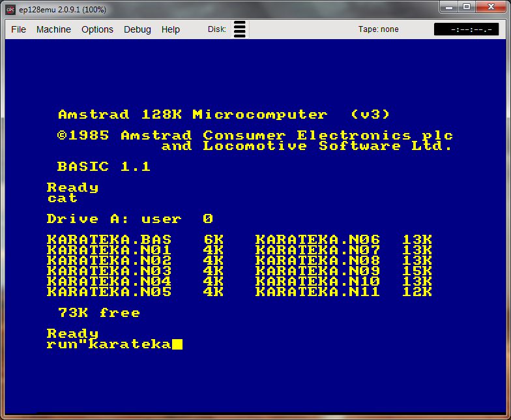Open the File menu
511x420 pixels.
click(18, 29)
